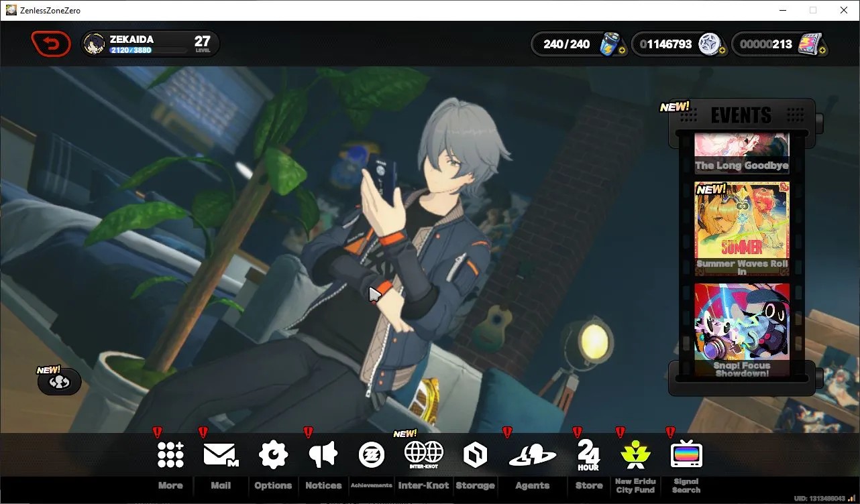Open the Snap! Focus Showdown! event
The image size is (860, 504).
click(x=742, y=330)
